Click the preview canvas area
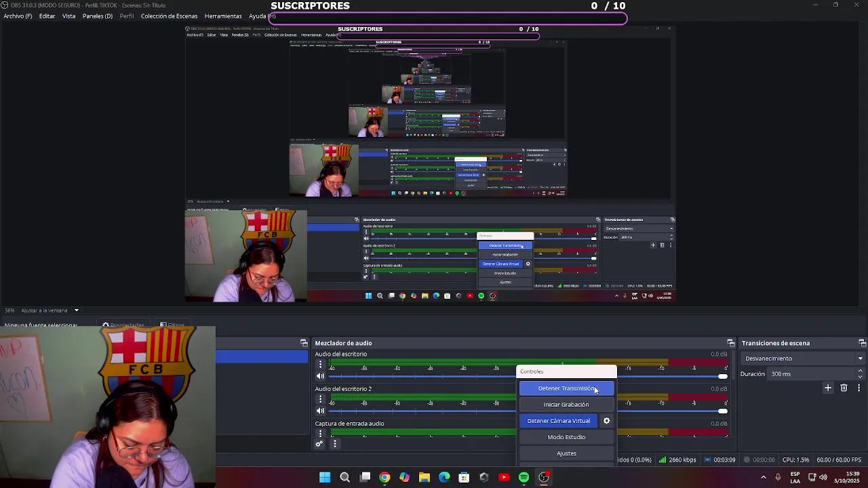Screen dimensions: 868x488 431,163
